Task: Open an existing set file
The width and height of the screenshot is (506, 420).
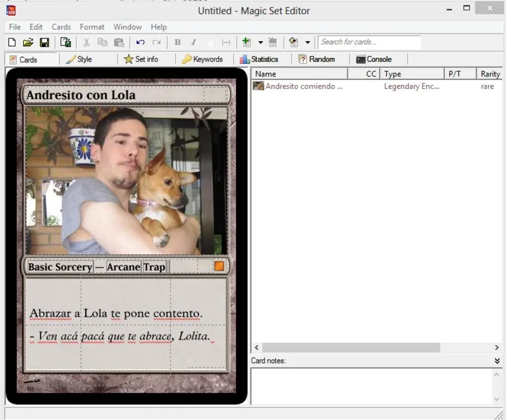Action: pyautogui.click(x=28, y=43)
